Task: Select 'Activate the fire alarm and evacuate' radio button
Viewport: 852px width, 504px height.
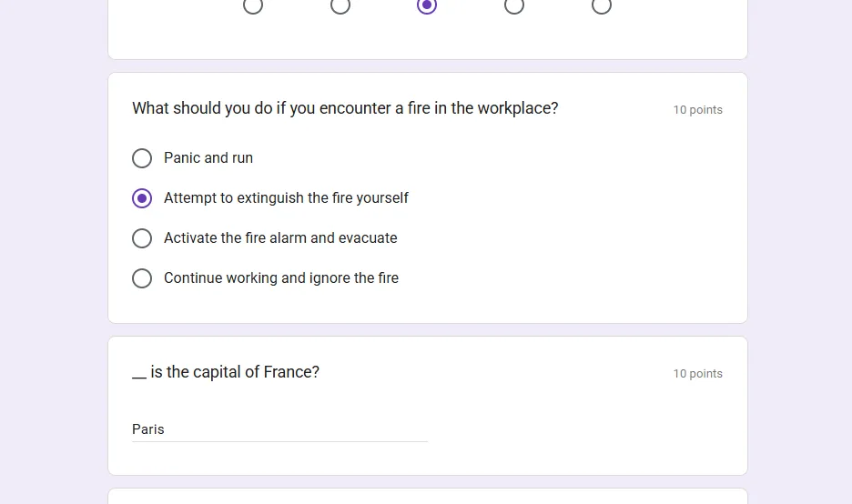Action: coord(142,238)
